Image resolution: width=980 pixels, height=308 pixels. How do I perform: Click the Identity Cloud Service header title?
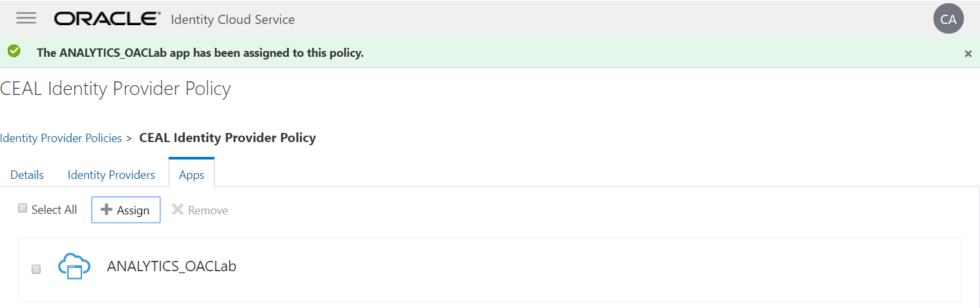pyautogui.click(x=233, y=19)
